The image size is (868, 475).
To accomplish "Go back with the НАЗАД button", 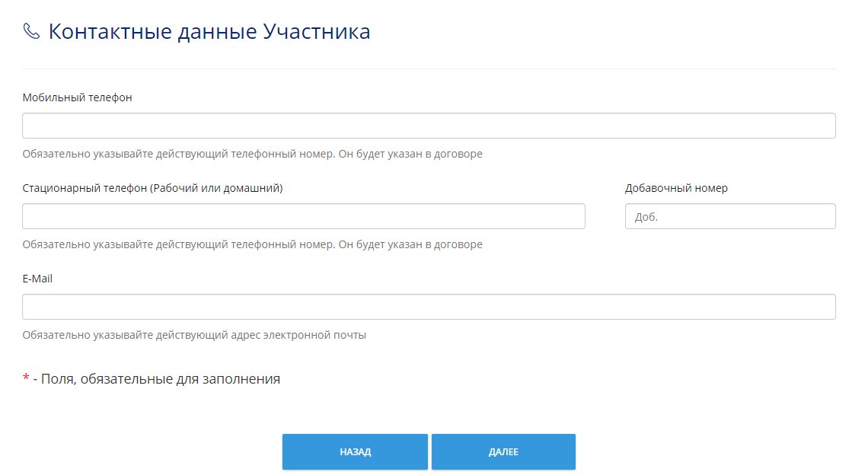I will pyautogui.click(x=355, y=451).
